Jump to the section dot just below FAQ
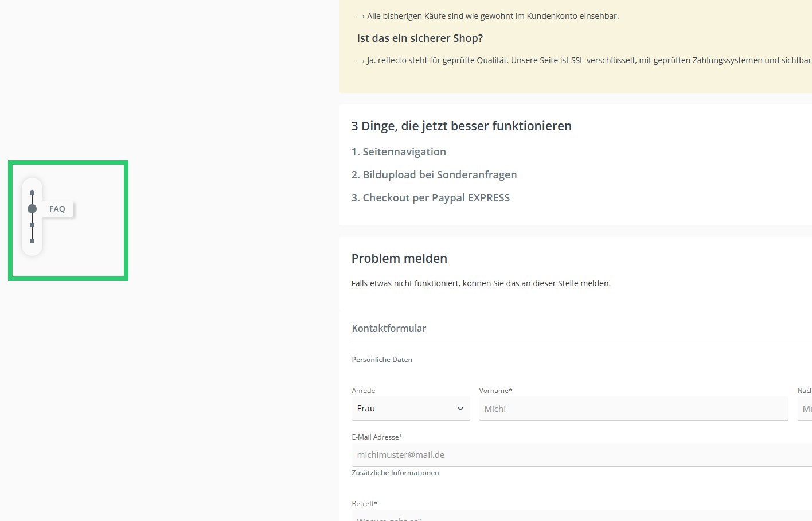 click(32, 225)
